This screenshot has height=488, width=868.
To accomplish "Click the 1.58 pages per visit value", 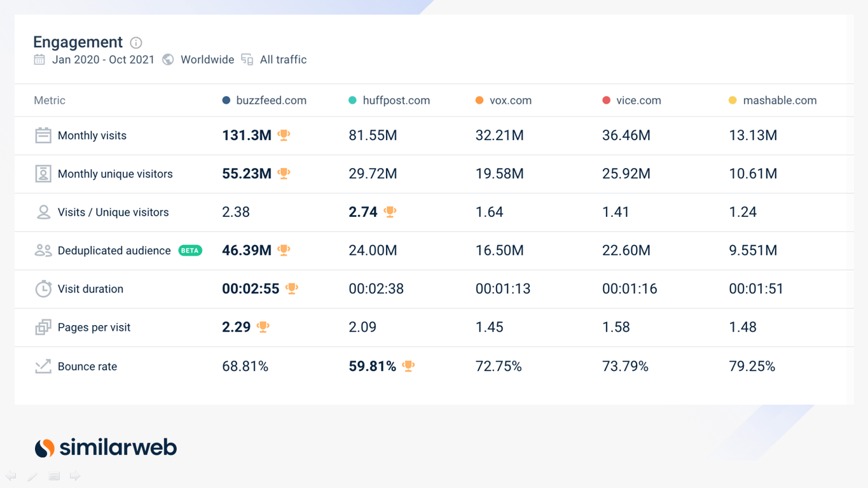I will point(616,328).
